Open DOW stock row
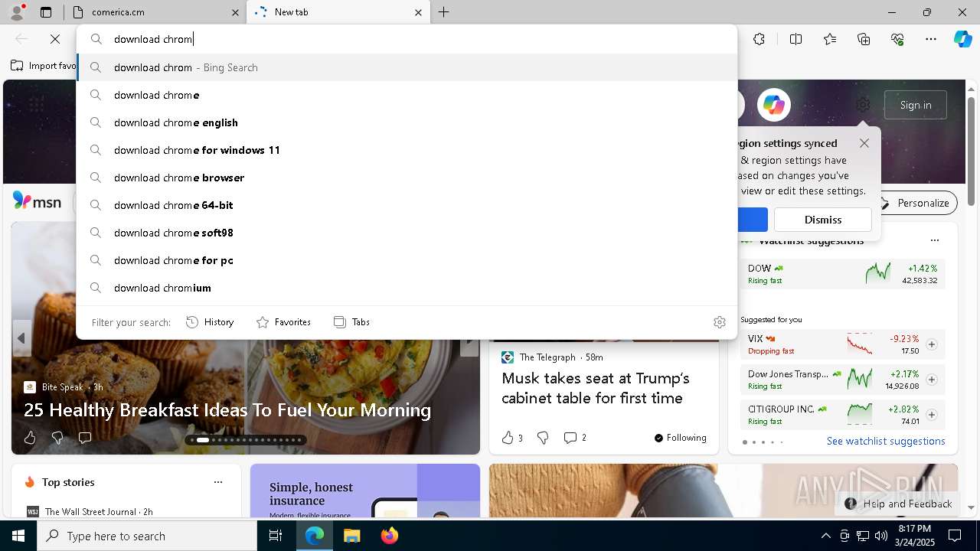The width and height of the screenshot is (980, 551). click(842, 274)
